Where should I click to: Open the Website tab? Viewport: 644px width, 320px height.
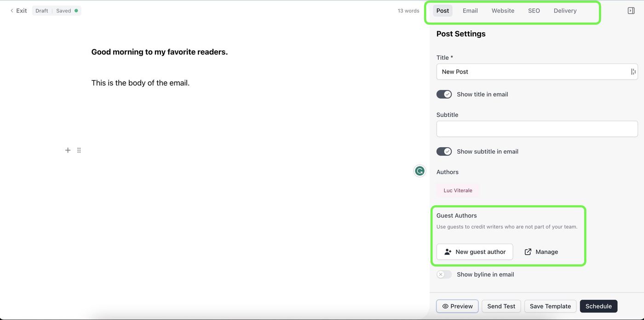[x=503, y=11]
